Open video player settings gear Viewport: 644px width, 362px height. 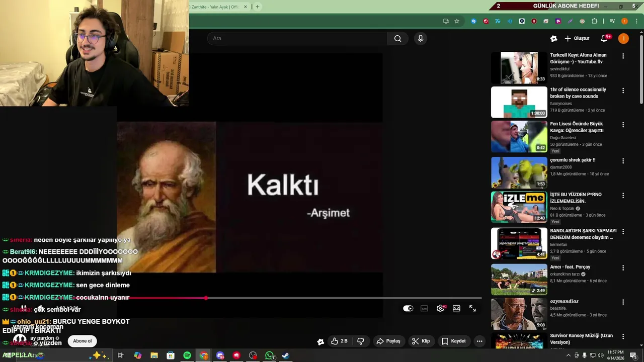[x=441, y=308]
